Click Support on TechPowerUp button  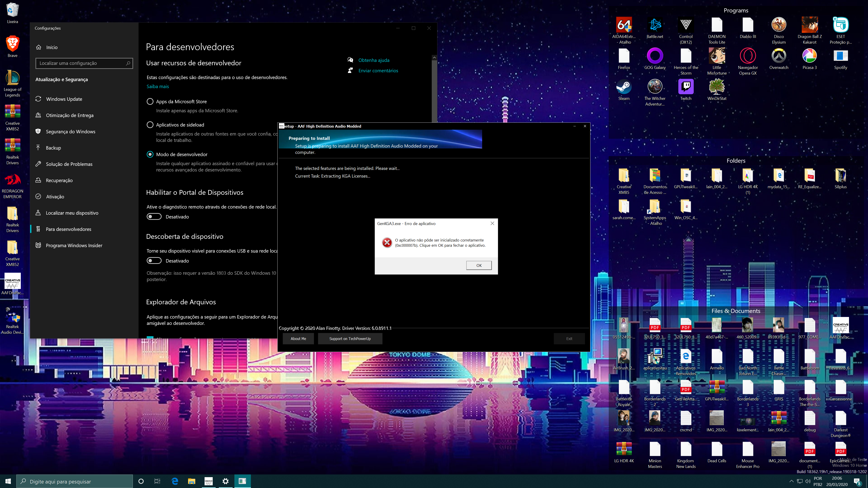point(350,338)
